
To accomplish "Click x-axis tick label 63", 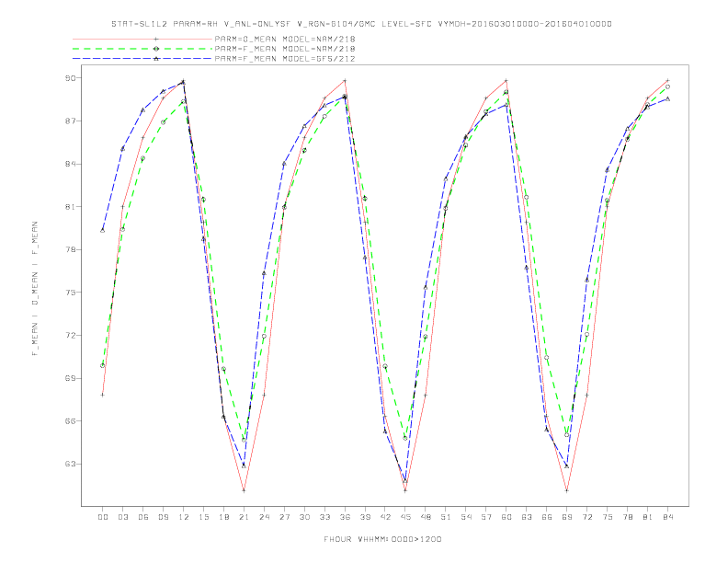I will click(x=527, y=517).
